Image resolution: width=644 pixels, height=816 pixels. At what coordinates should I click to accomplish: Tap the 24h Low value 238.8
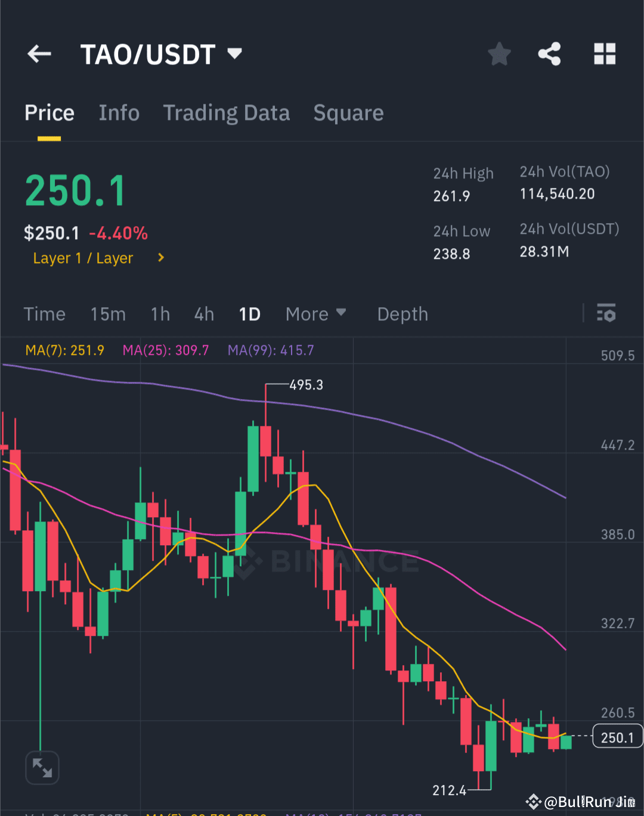(x=451, y=254)
